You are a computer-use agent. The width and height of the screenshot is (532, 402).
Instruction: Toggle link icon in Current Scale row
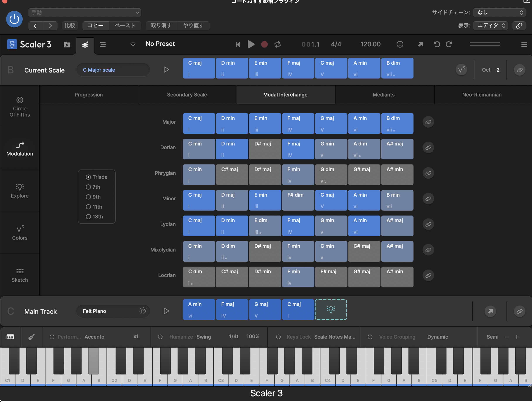click(519, 70)
